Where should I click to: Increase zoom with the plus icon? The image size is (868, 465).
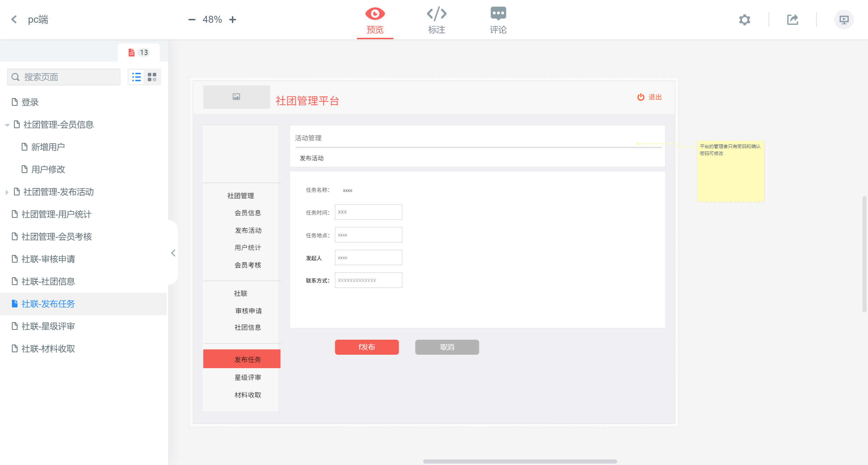click(233, 20)
